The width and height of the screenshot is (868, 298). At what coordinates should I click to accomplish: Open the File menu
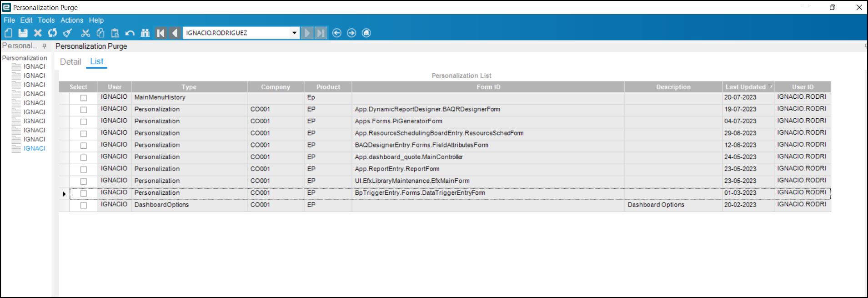pyautogui.click(x=9, y=20)
